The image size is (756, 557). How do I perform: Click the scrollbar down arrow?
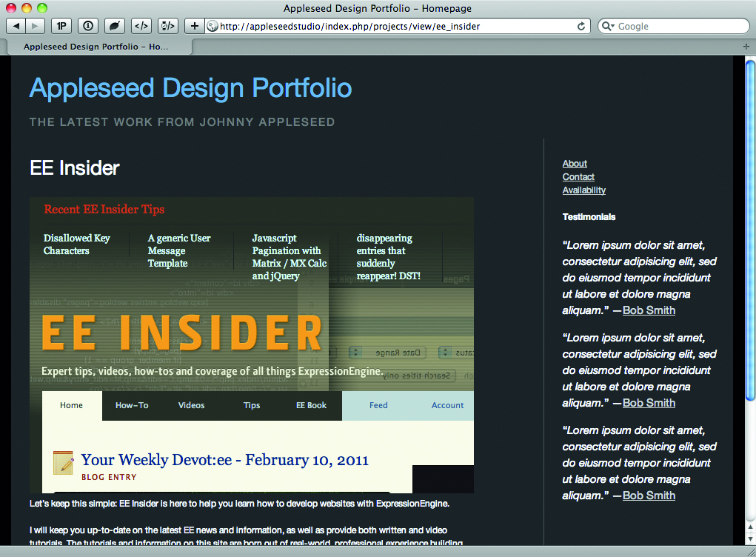tap(750, 538)
